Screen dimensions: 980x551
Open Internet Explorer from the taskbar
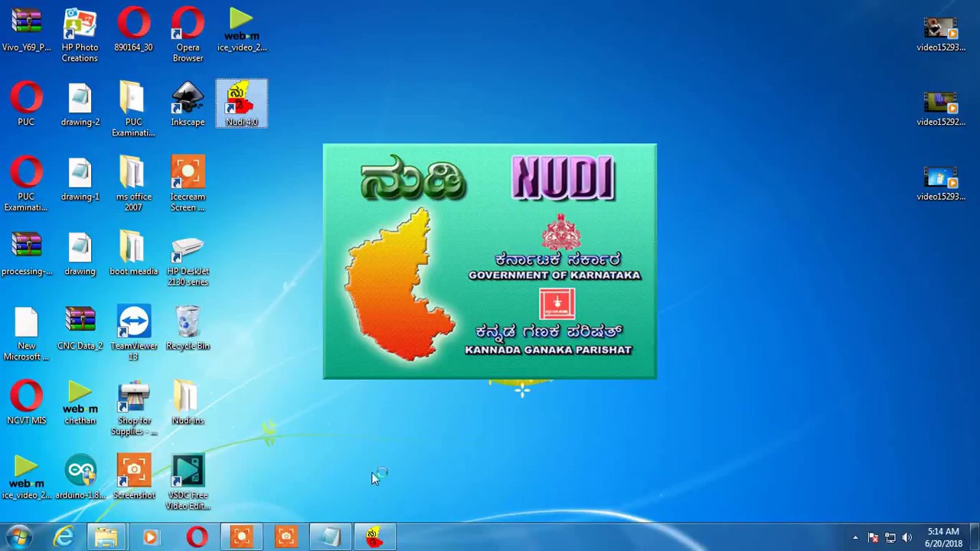coord(64,537)
